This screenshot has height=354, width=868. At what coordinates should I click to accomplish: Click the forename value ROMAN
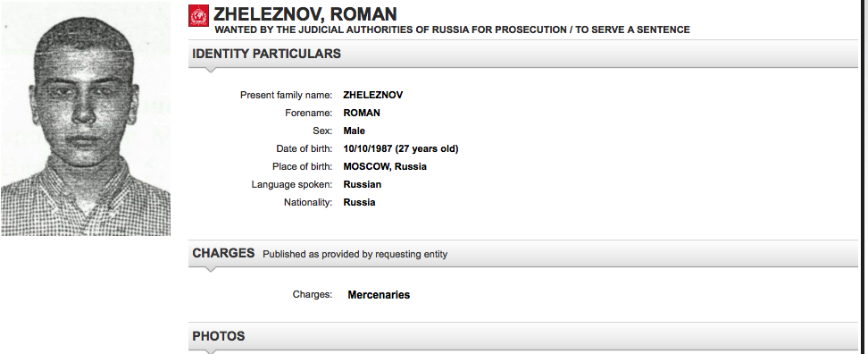362,113
